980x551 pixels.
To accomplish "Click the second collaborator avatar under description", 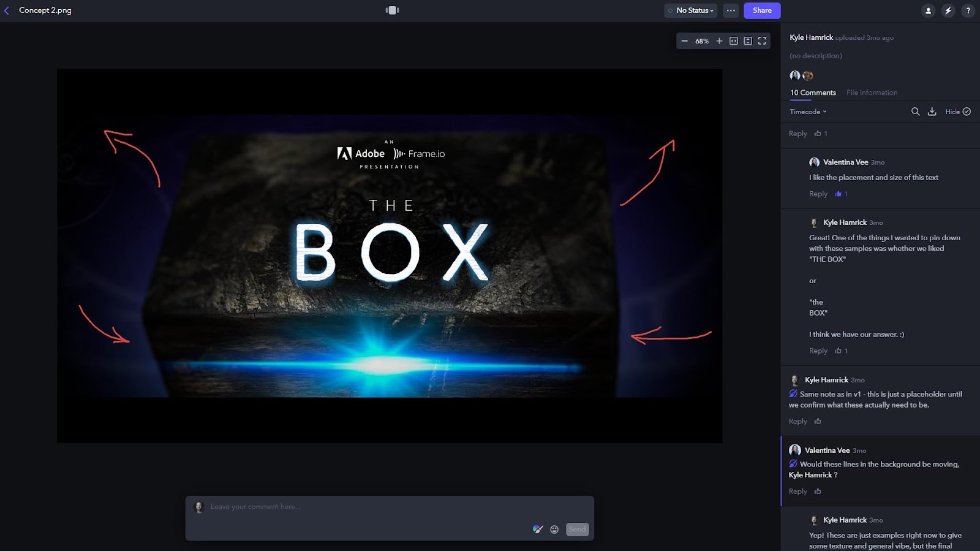I will (x=808, y=75).
